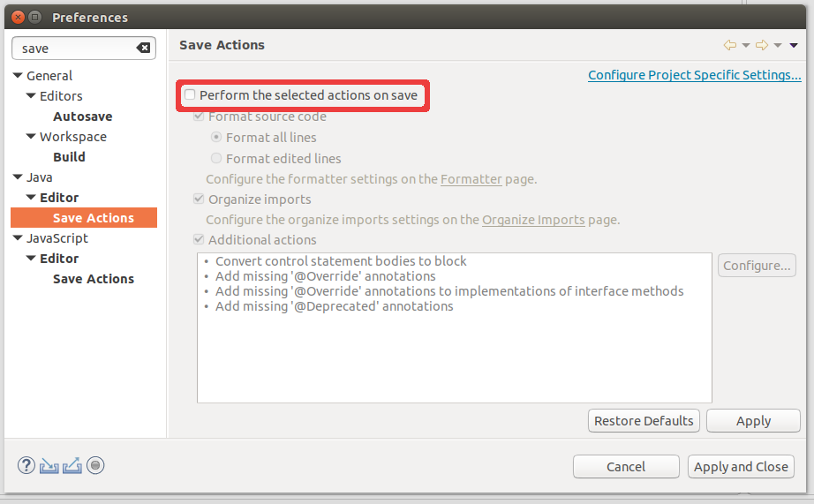Collapse the General tree node
Image resolution: width=814 pixels, height=504 pixels.
pos(18,76)
